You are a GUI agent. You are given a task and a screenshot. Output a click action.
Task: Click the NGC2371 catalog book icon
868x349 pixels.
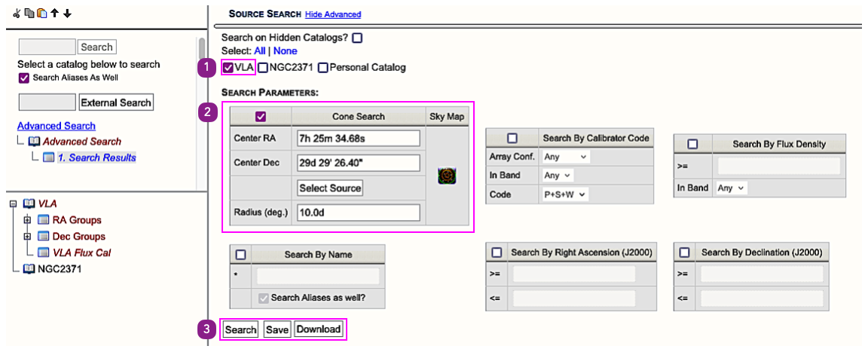(x=29, y=269)
